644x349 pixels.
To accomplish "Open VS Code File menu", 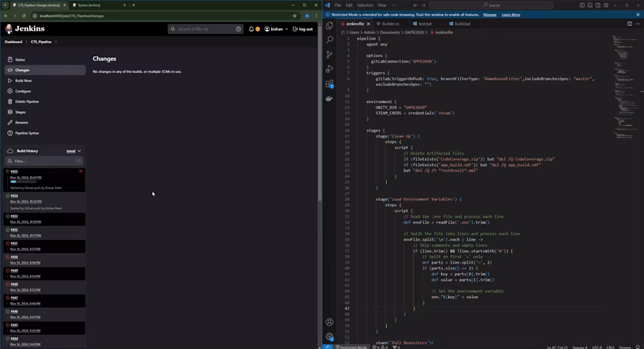I will click(338, 5).
